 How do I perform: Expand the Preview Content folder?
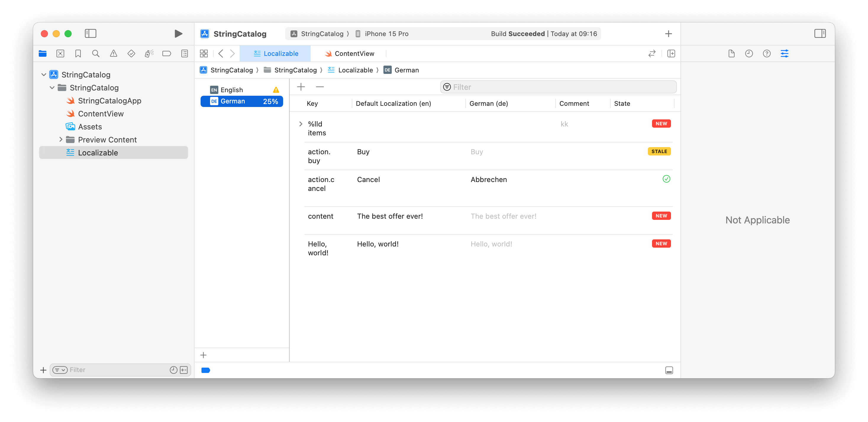(61, 139)
